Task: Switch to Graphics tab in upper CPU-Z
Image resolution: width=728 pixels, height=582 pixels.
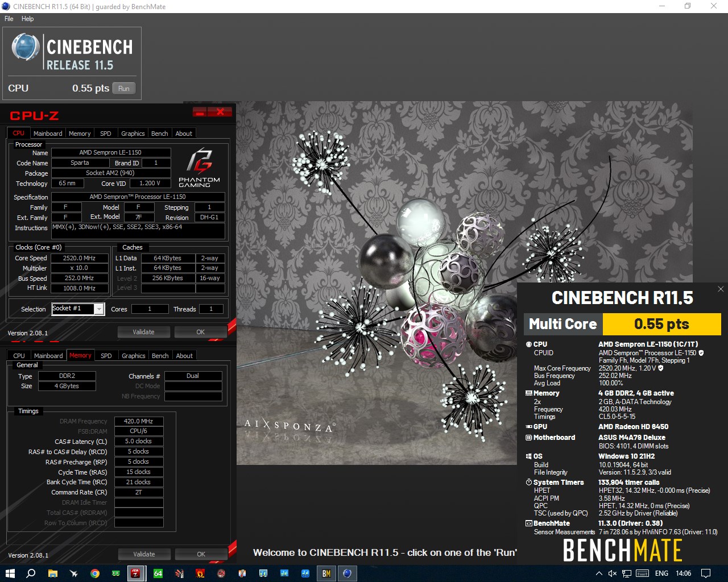Action: coord(133,134)
